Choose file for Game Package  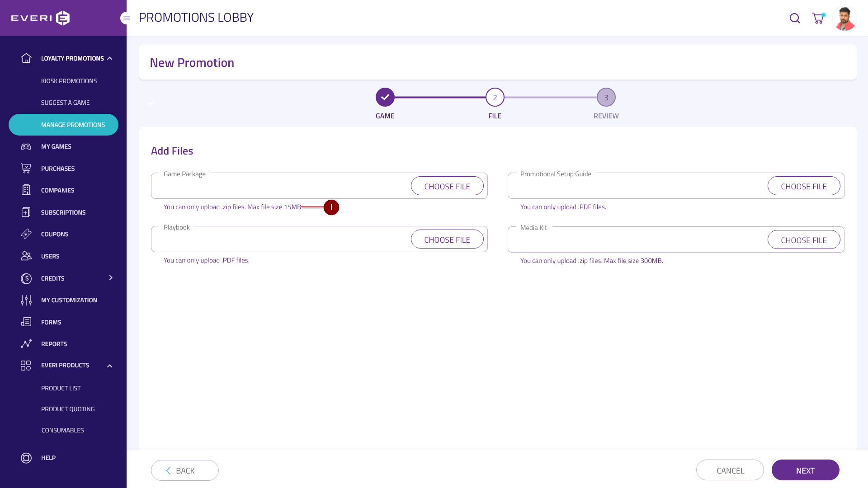[x=447, y=186]
